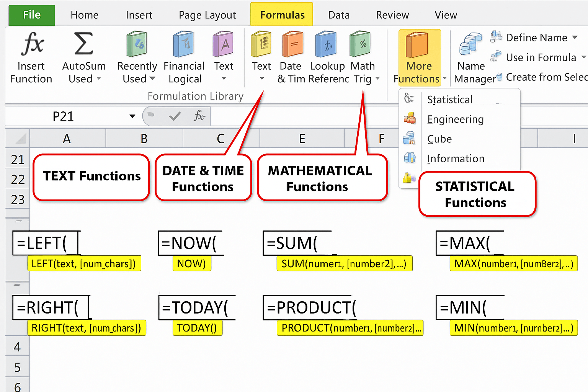Expand the Use in Formula dropdown
588x392 pixels.
(x=584, y=57)
